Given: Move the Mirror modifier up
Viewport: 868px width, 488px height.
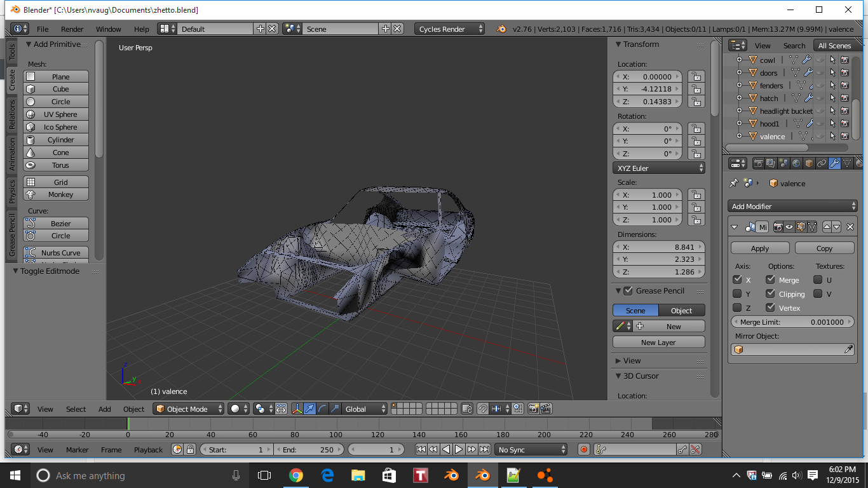Looking at the screenshot, I should (827, 227).
